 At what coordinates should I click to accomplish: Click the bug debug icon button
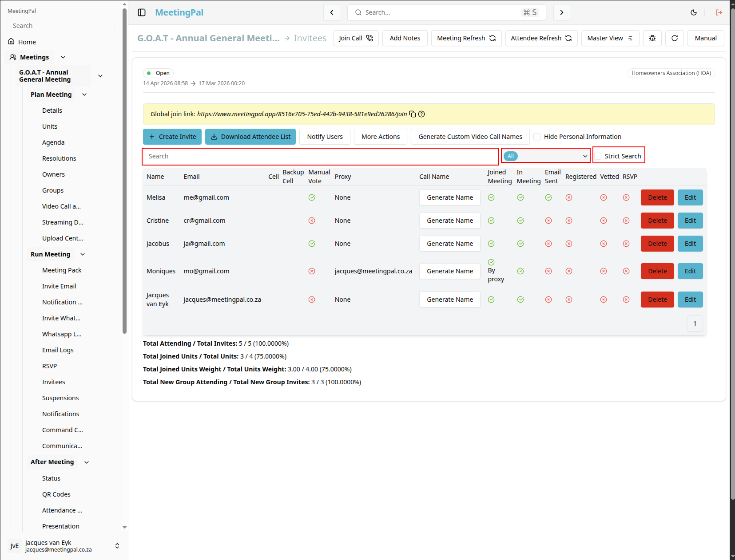tap(652, 38)
